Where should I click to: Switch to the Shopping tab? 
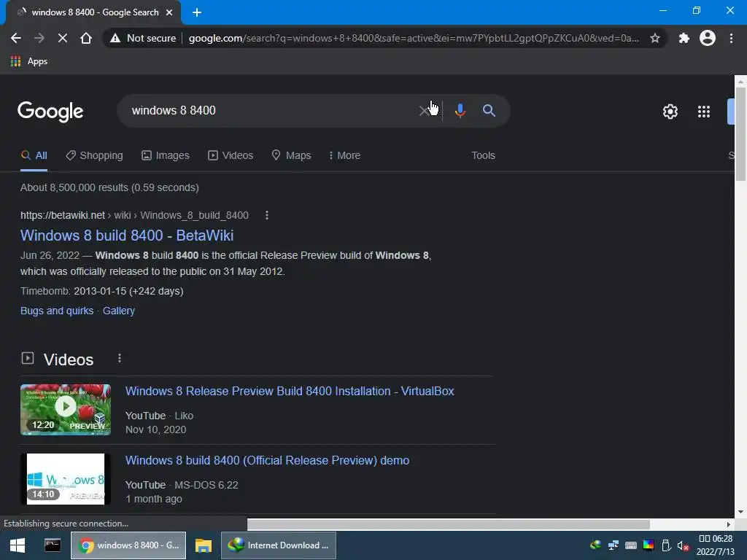tap(94, 156)
